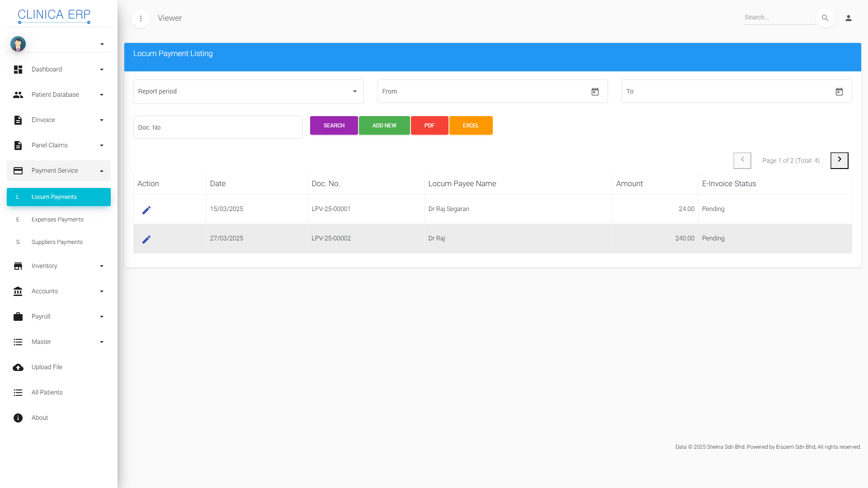
Task: Click the edit pencil for LPV-25-00001
Action: [x=146, y=210]
